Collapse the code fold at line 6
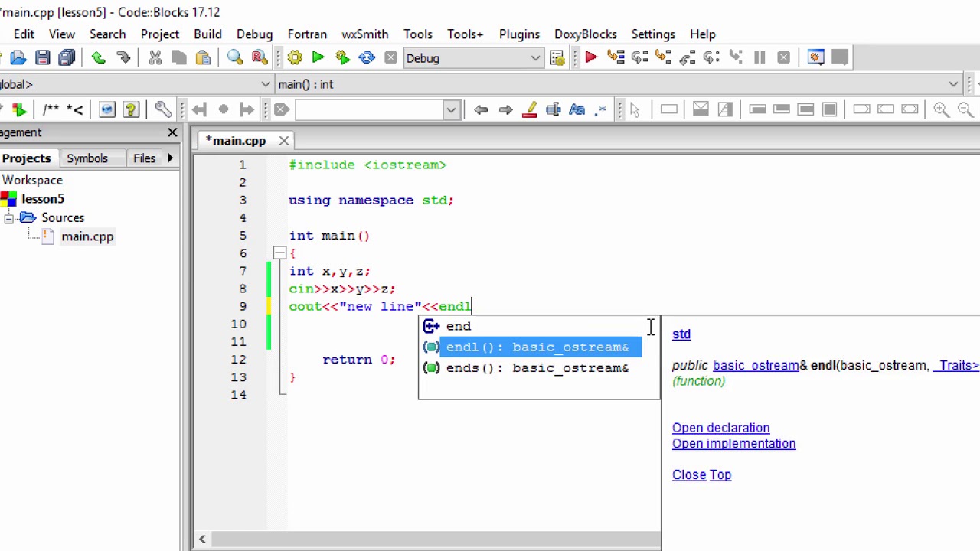Image resolution: width=980 pixels, height=551 pixels. pyautogui.click(x=279, y=253)
